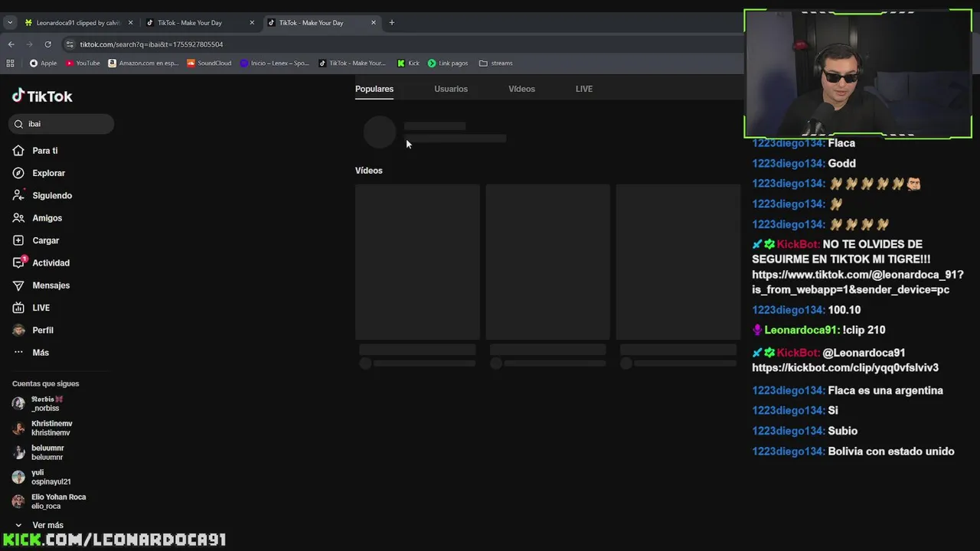
Task: Expand Ver más followed accounts
Action: click(40, 525)
